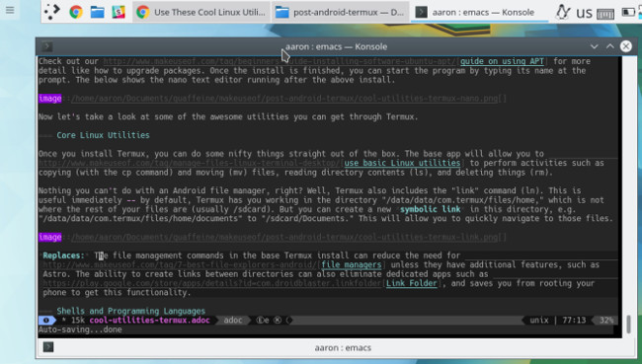
Task: Follow the 'guide on using APT' link
Action: pyautogui.click(x=502, y=61)
